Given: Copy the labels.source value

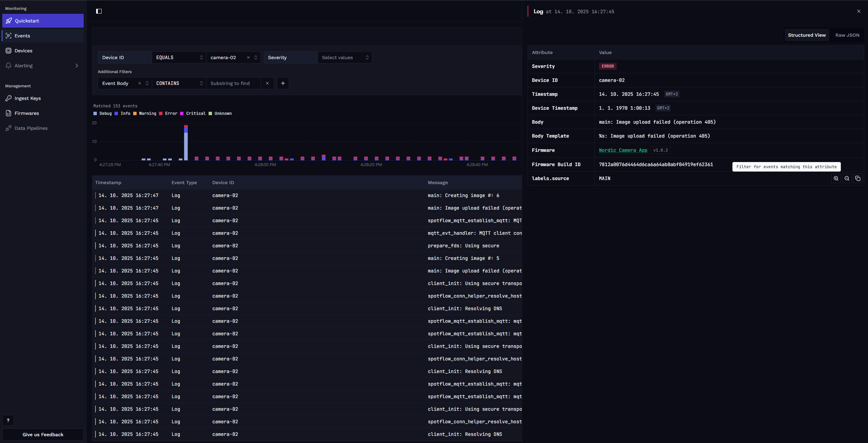Looking at the screenshot, I should [858, 178].
